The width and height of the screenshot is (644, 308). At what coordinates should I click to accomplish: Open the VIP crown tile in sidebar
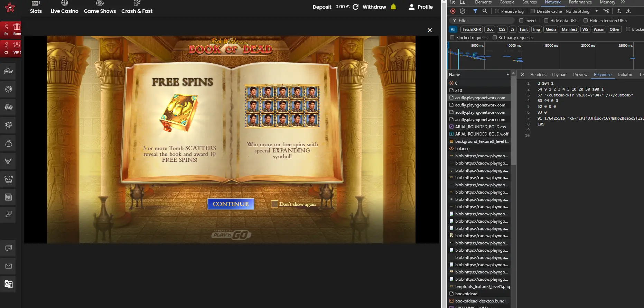click(17, 48)
